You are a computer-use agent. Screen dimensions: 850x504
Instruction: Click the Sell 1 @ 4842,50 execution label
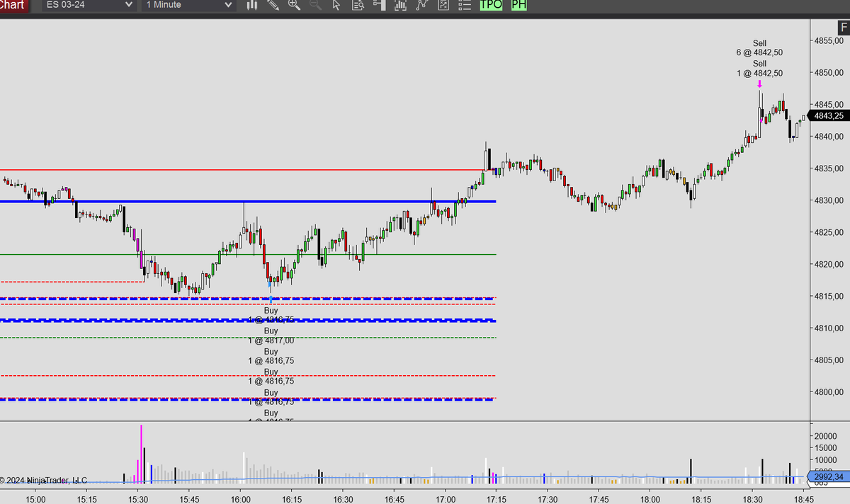click(x=759, y=69)
